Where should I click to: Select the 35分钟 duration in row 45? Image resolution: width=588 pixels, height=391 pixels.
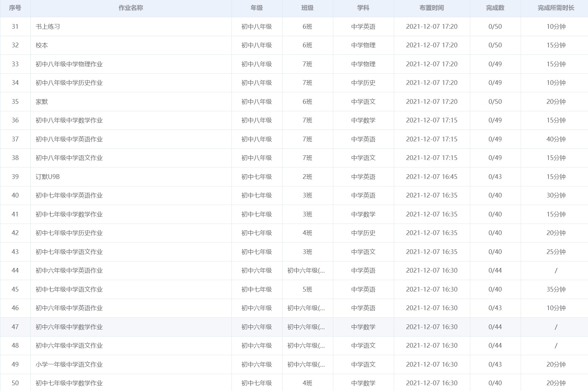[556, 290]
